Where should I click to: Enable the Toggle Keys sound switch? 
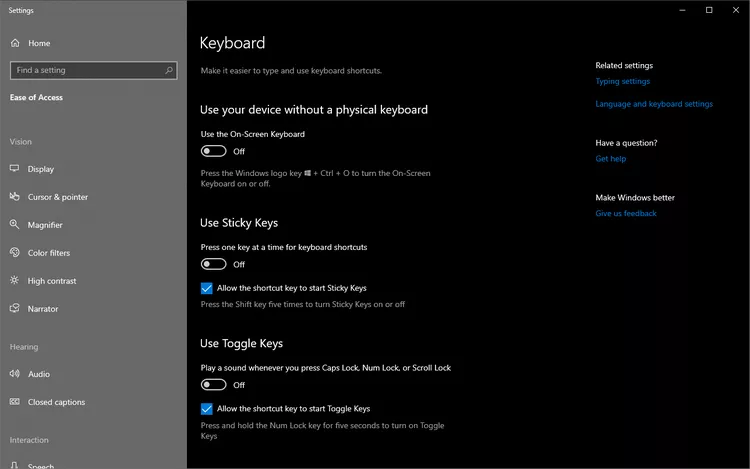pyautogui.click(x=213, y=384)
